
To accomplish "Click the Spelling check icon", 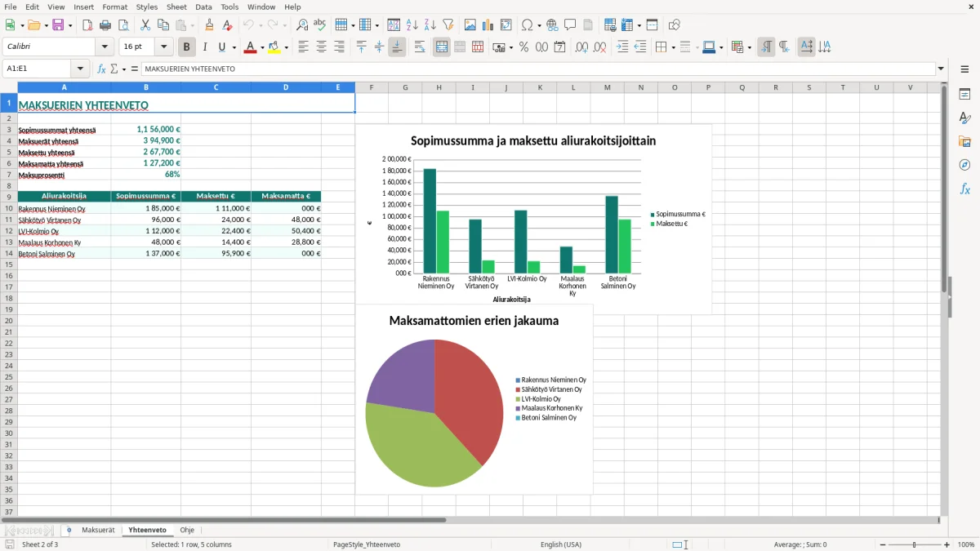I will pos(320,25).
